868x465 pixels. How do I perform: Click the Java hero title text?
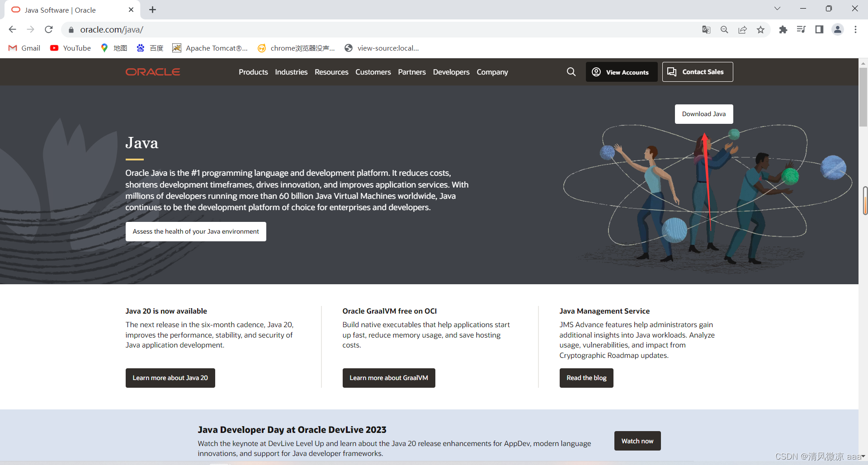(142, 143)
